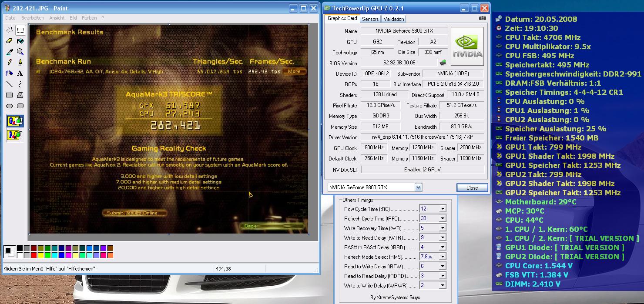Switch to the Sensors tab in GPU-Z

pyautogui.click(x=370, y=19)
